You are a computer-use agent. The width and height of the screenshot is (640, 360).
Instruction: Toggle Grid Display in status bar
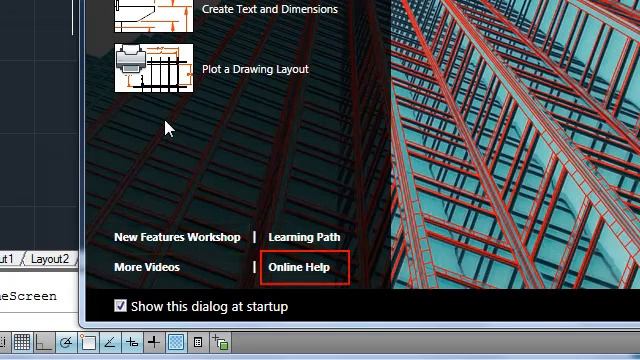22,342
